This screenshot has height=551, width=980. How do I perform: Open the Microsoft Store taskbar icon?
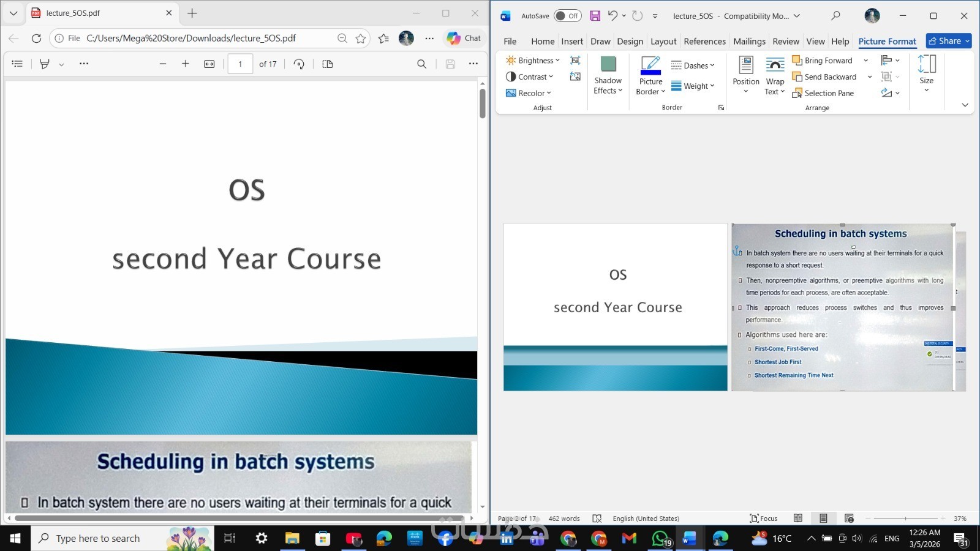pos(323,538)
